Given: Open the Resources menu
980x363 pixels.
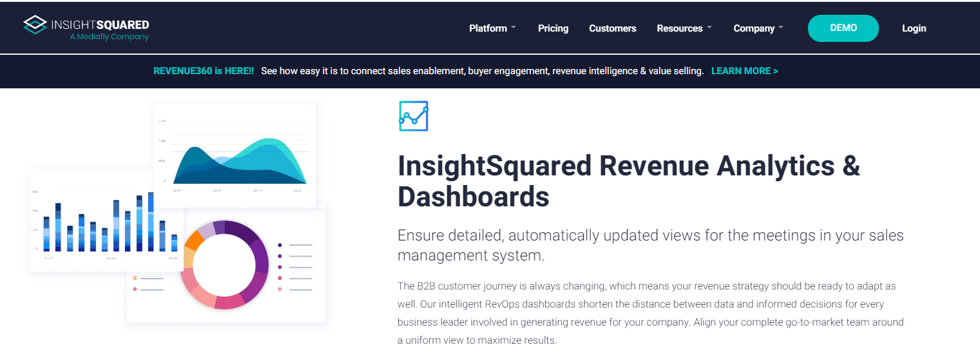Looking at the screenshot, I should point(680,28).
